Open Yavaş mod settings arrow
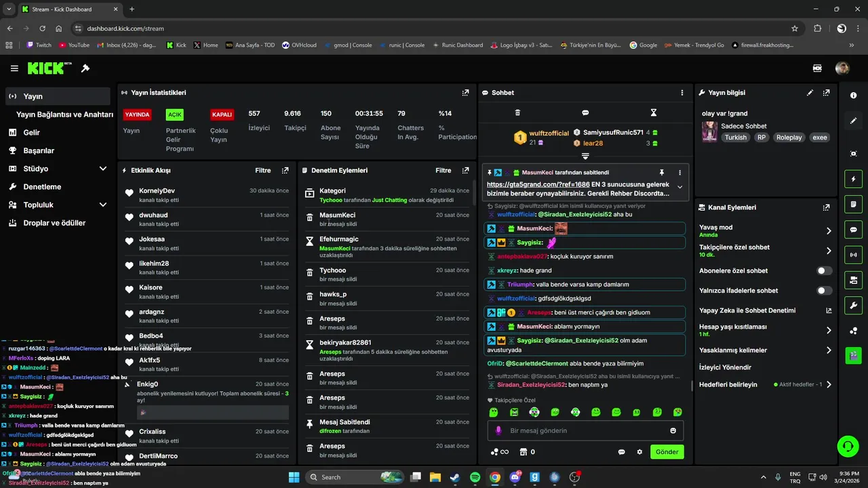This screenshot has width=868, height=488. click(x=829, y=231)
